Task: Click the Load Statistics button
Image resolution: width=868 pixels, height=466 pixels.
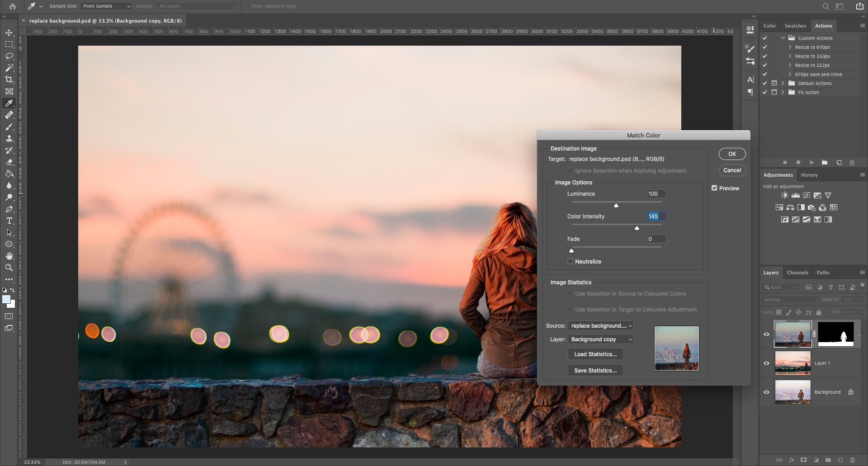Action: [x=595, y=354]
